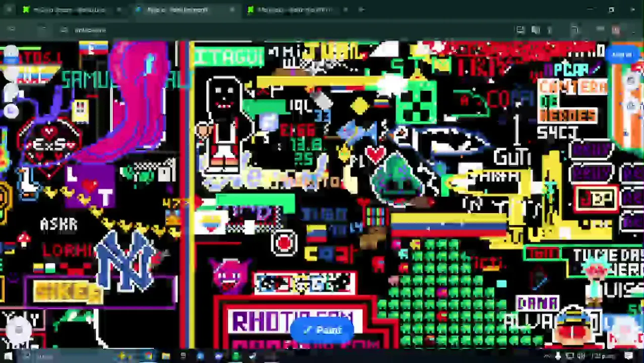
Task: Click the second round overlay button on canvas left
Action: pos(11,74)
